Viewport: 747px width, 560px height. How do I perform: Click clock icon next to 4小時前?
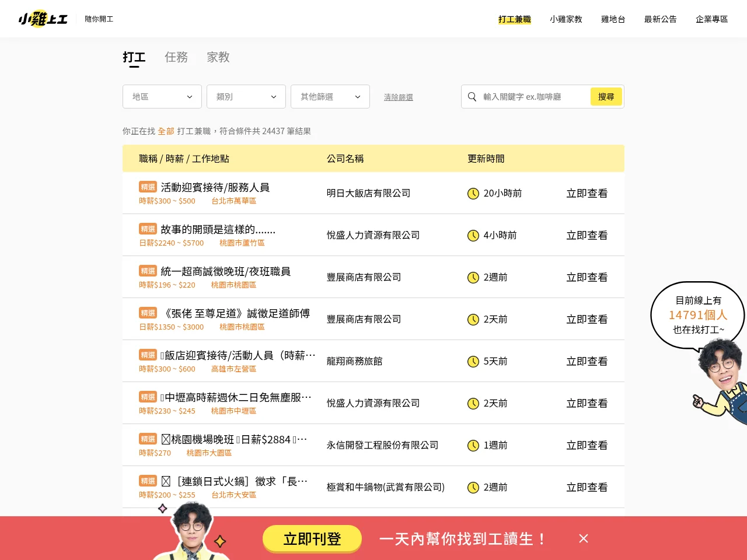pyautogui.click(x=473, y=235)
